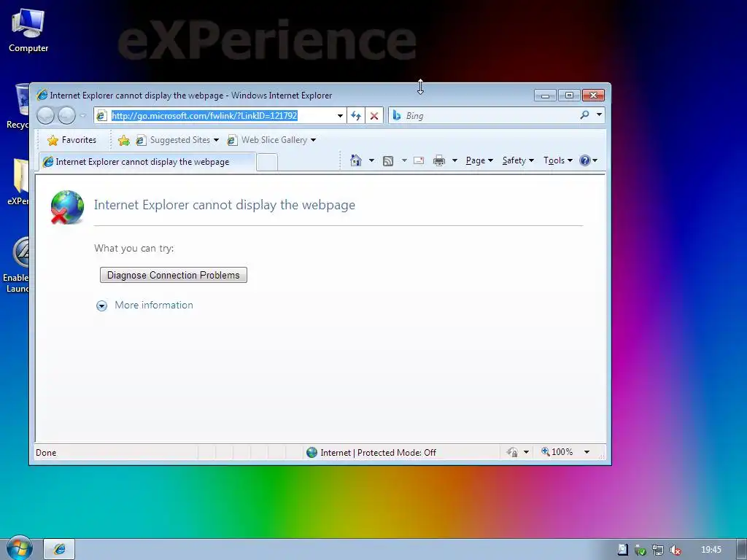The height and width of the screenshot is (560, 747).
Task: Select the eXPerience folder on desktop
Action: pos(18,182)
